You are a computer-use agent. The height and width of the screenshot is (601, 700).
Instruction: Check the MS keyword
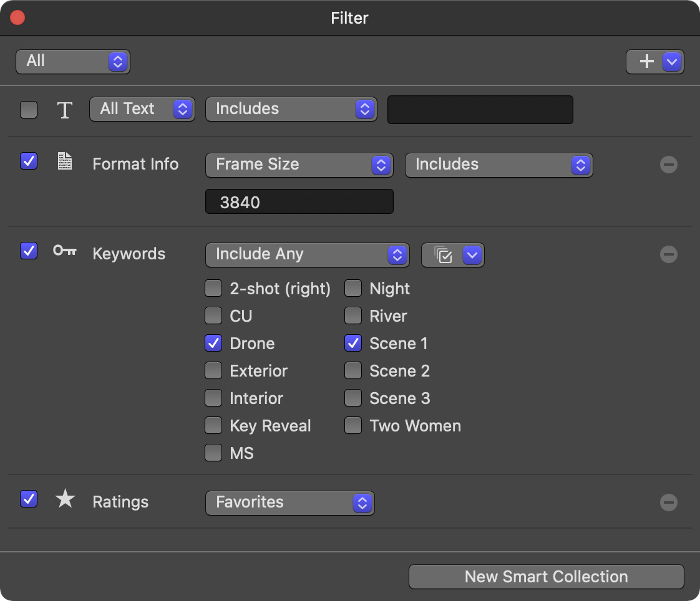(x=213, y=453)
